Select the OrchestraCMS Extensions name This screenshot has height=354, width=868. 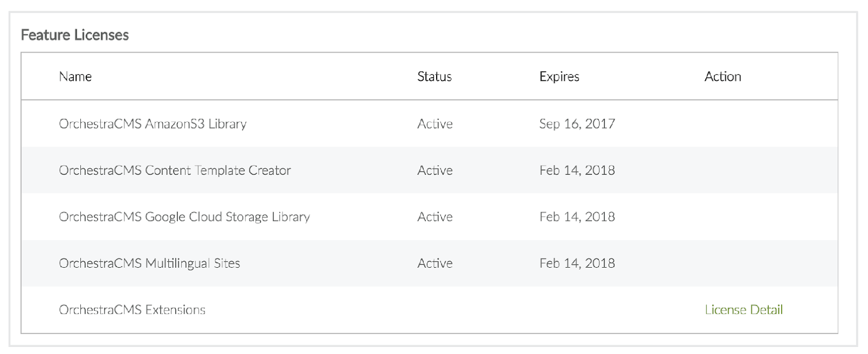pos(132,310)
